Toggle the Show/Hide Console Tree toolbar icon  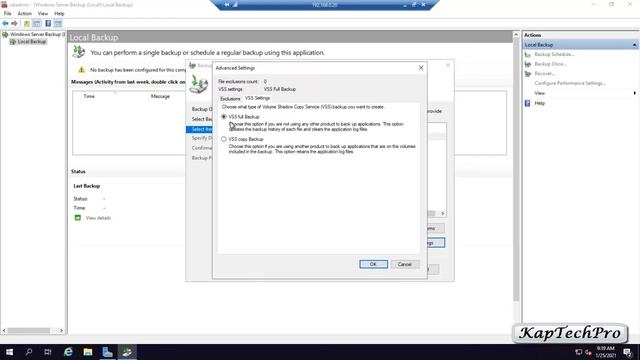pos(37,24)
